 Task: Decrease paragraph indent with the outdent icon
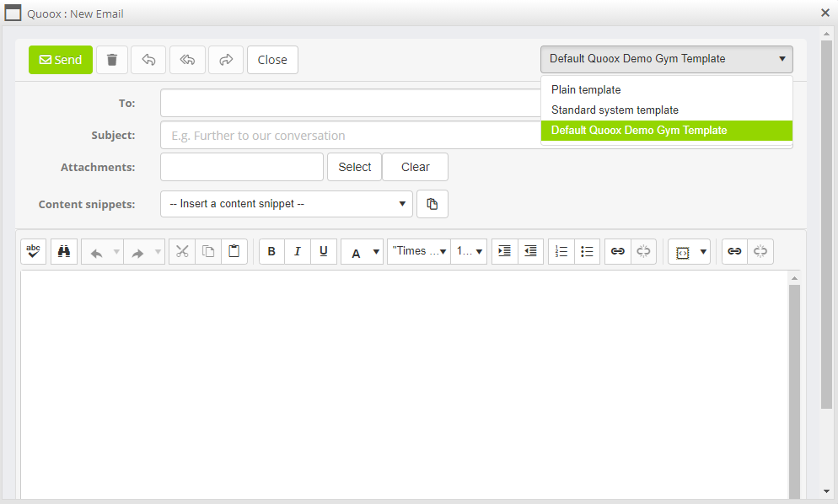[x=530, y=251]
